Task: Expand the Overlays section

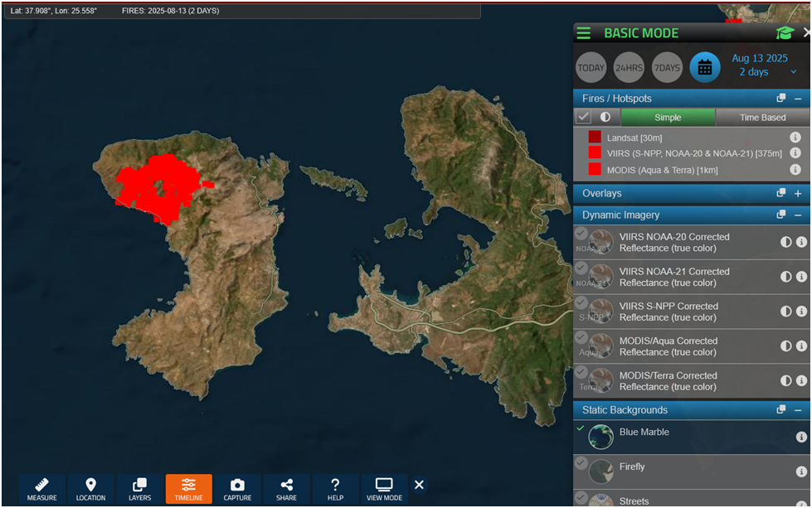Action: [x=798, y=193]
